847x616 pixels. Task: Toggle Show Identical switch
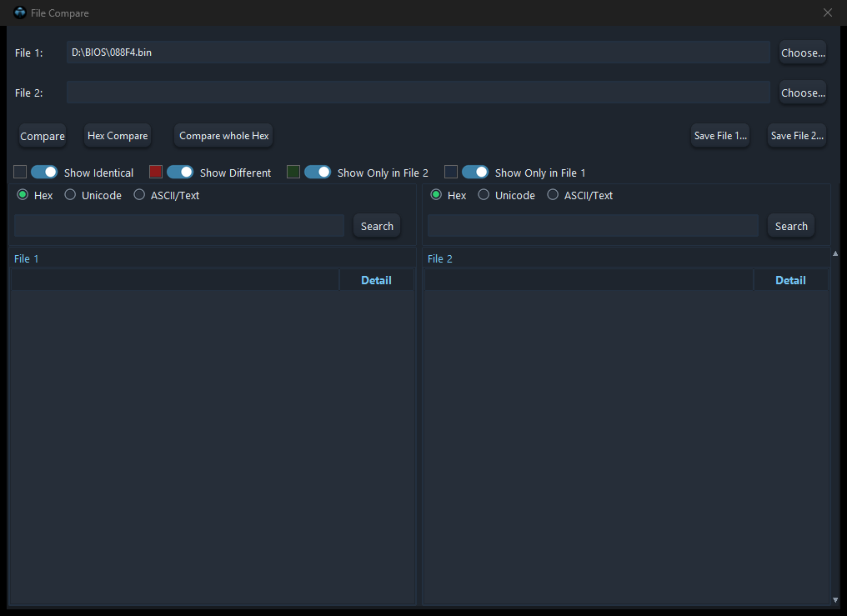pos(44,173)
